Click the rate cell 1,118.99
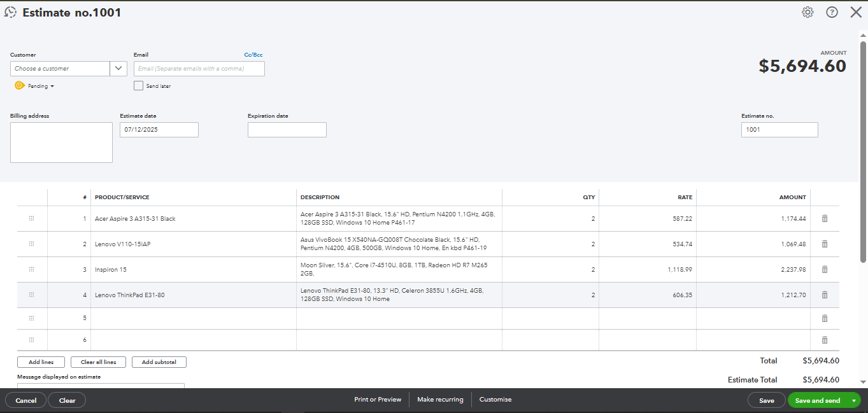Screen dimensions: 868x413 pyautogui.click(x=648, y=269)
